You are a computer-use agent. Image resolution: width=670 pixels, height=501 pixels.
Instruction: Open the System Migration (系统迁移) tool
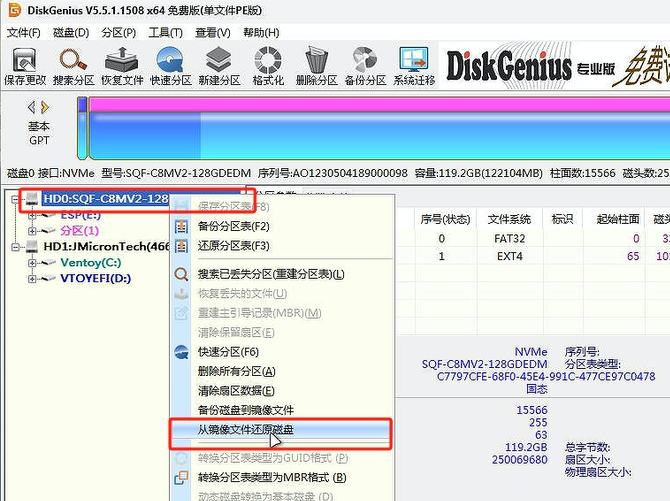point(414,66)
